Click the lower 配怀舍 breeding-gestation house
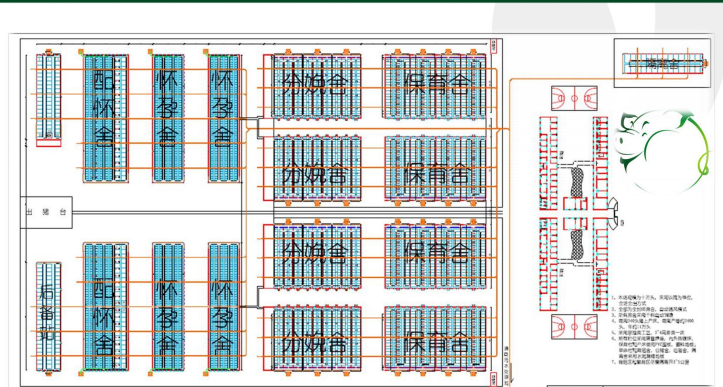 tap(106, 307)
